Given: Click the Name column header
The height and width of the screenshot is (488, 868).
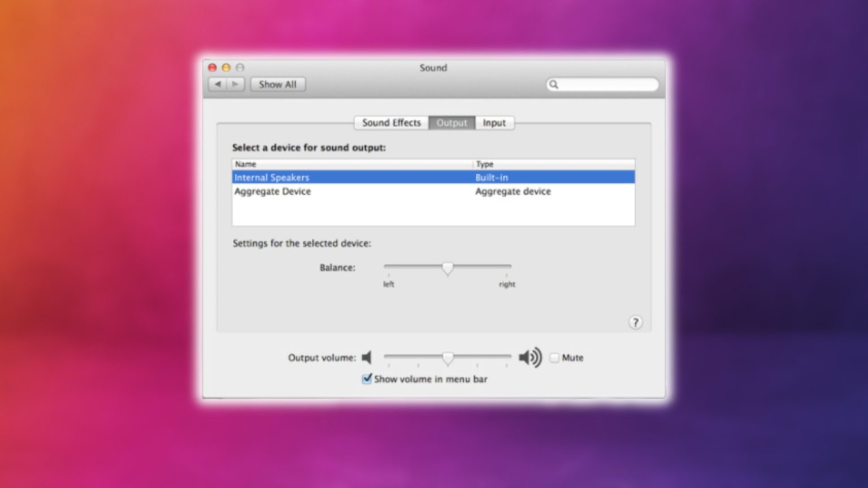Looking at the screenshot, I should (x=246, y=164).
